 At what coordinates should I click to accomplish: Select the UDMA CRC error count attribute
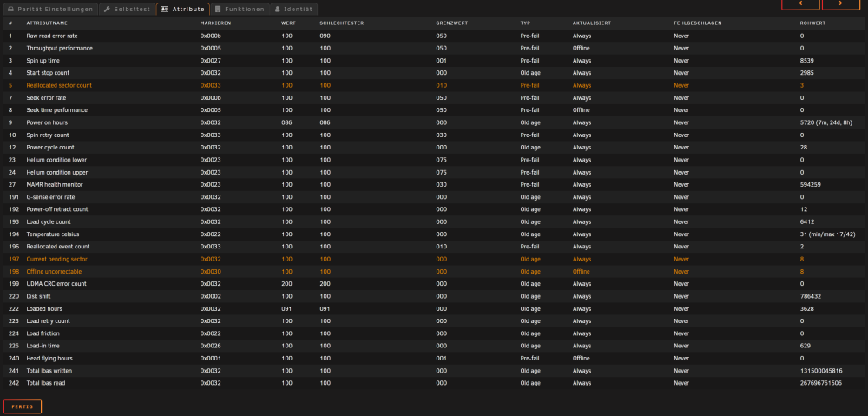[x=56, y=284]
